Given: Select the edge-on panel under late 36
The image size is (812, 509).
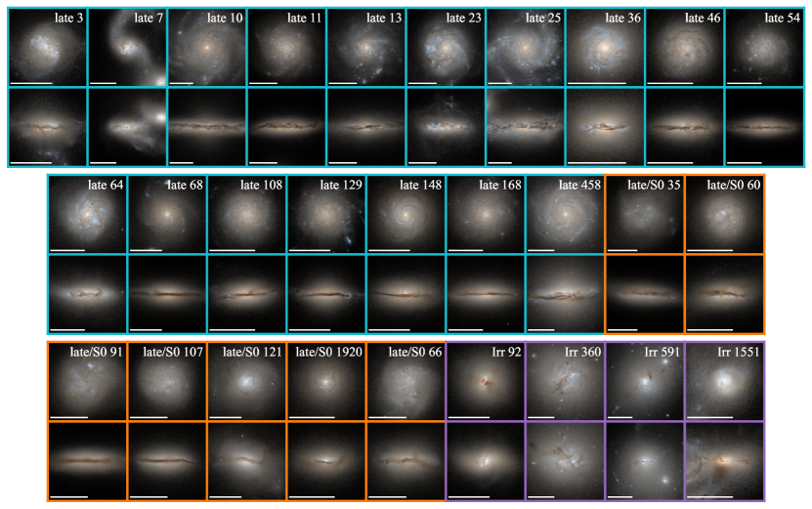Looking at the screenshot, I should (606, 127).
